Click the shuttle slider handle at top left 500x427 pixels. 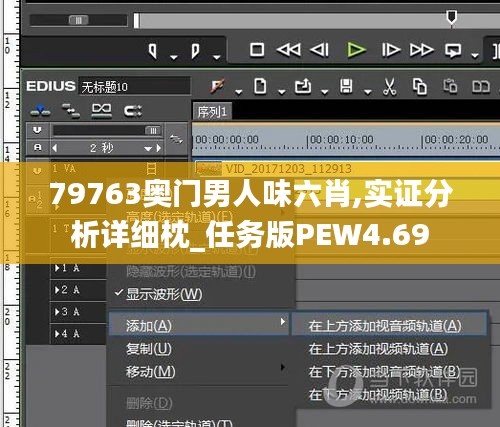(x=79, y=20)
